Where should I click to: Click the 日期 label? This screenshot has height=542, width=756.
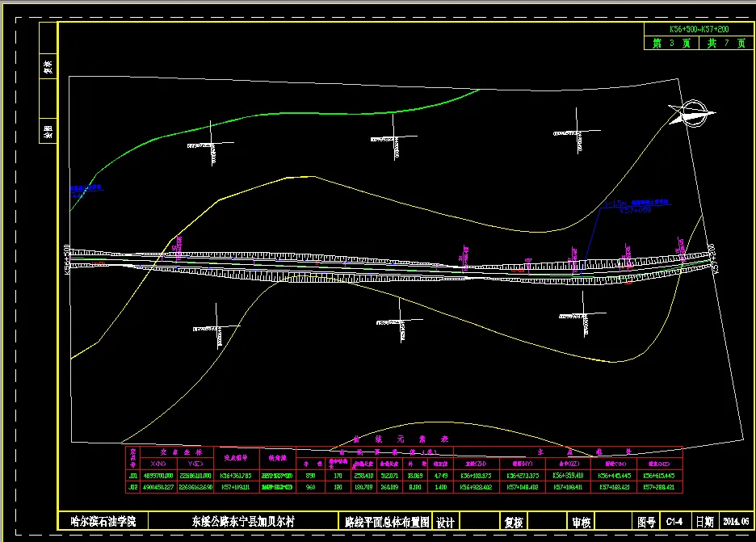tap(704, 522)
